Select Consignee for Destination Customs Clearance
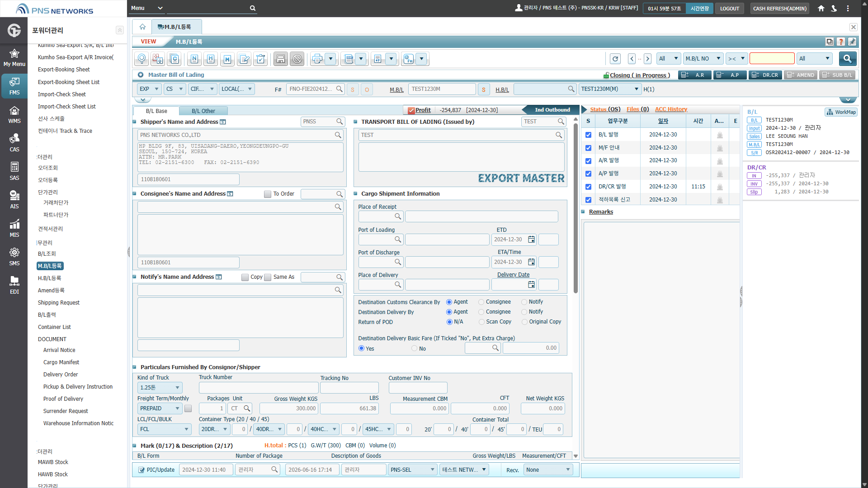This screenshot has height=488, width=868. pos(481,302)
